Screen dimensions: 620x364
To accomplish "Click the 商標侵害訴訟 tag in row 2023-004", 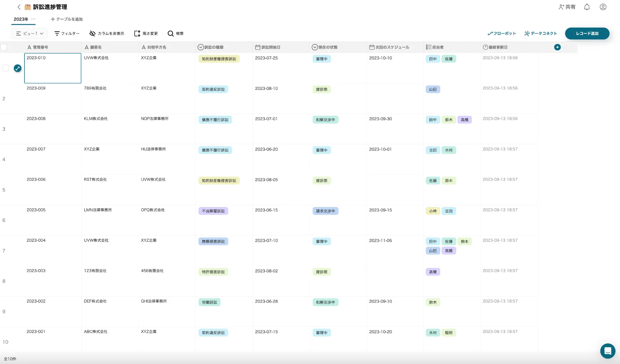I will (x=213, y=241).
